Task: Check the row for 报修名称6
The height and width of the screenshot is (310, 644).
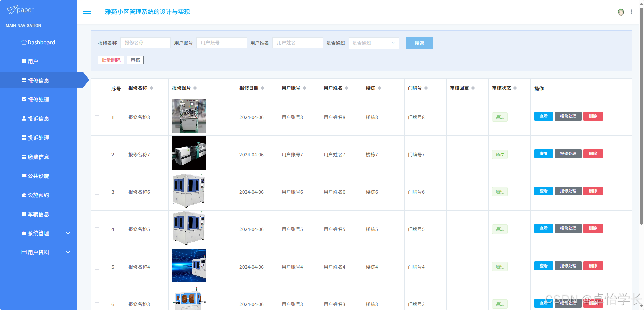Action: coord(97,192)
